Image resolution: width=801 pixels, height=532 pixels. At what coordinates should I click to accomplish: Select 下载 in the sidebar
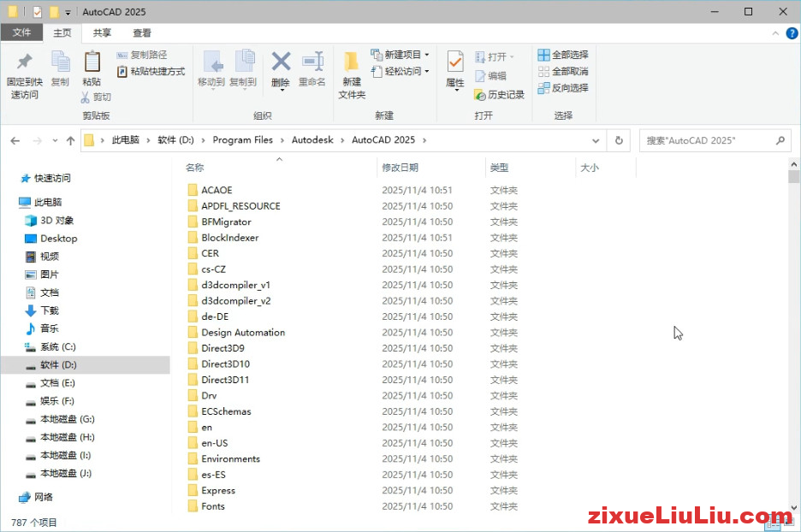coord(48,310)
